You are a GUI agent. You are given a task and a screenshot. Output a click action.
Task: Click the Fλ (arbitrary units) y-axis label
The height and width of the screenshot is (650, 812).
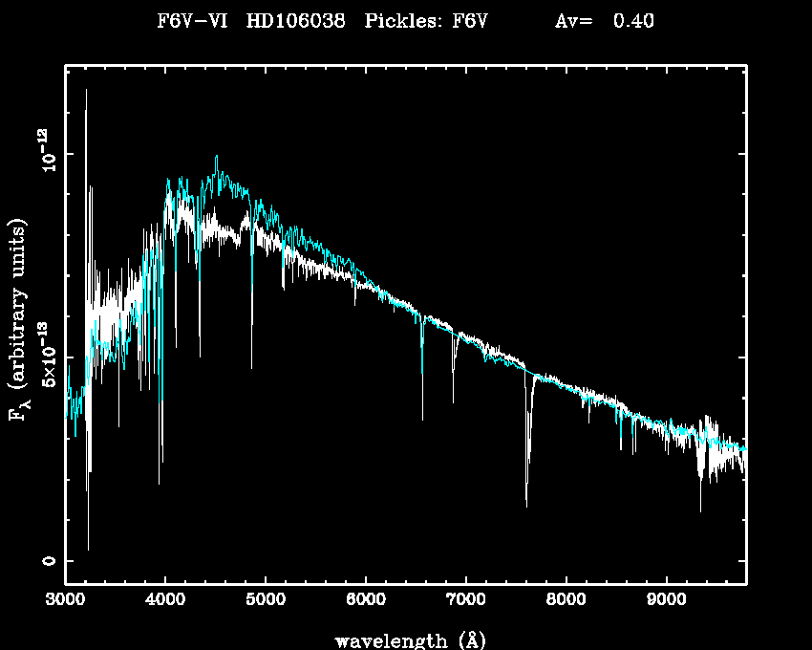click(x=18, y=320)
